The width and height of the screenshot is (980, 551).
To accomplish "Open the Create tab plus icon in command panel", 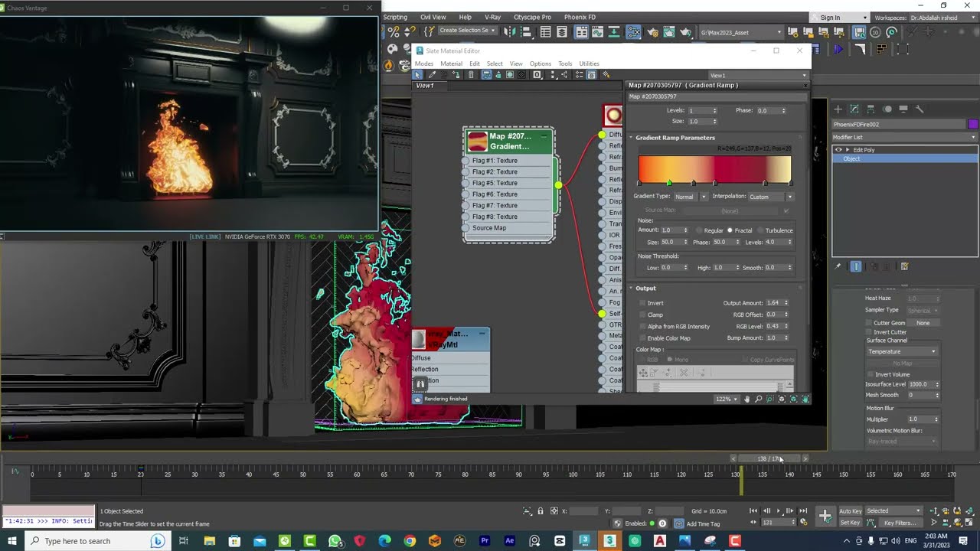I will [838, 109].
